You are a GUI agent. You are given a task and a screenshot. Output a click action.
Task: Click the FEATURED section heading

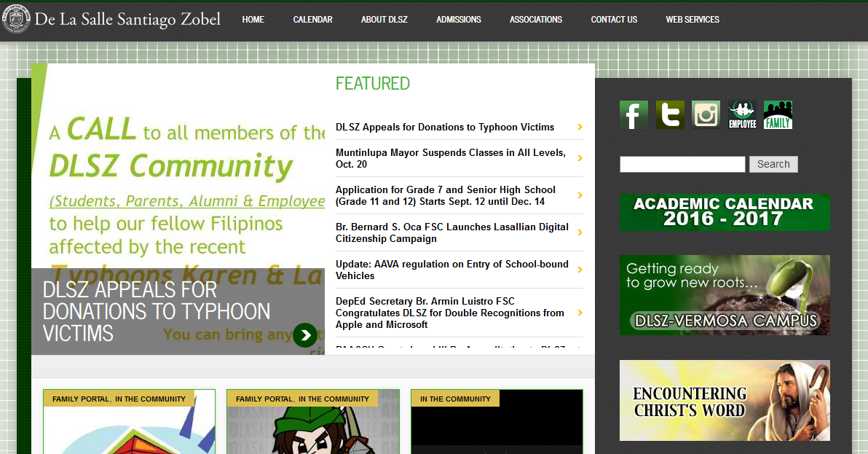pos(373,84)
